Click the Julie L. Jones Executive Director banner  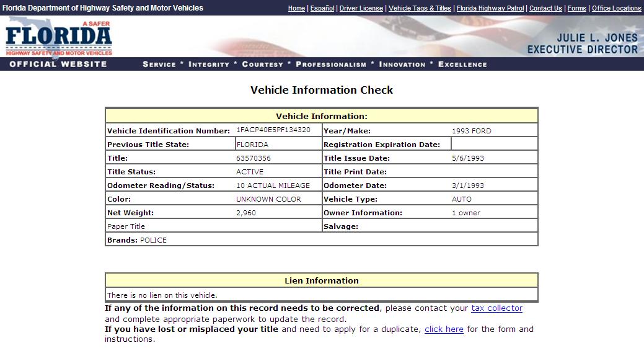point(582,43)
